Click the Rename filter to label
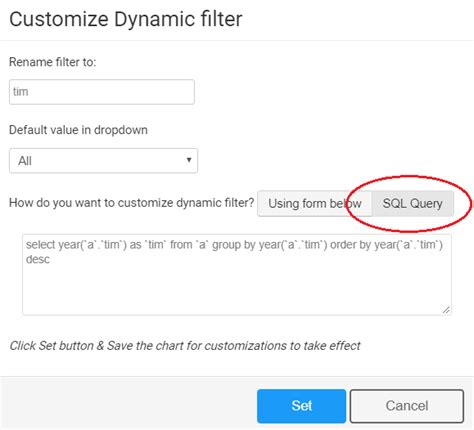Viewport: 474px width, 430px height. (53, 62)
